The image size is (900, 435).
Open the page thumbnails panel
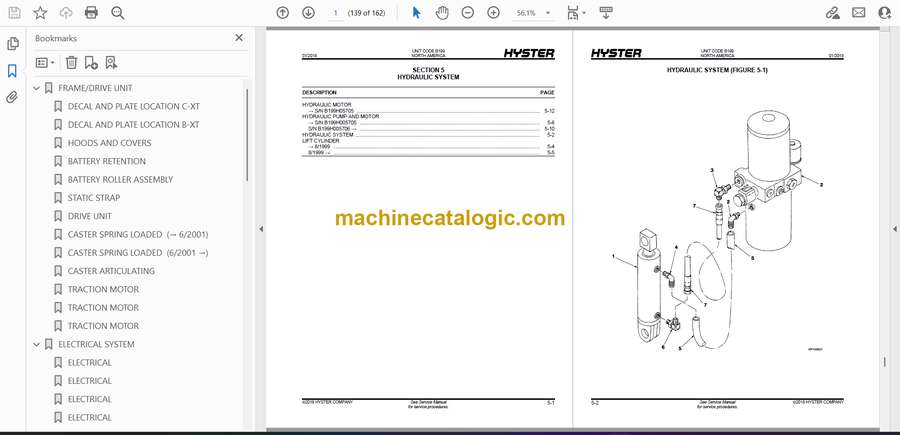pyautogui.click(x=13, y=44)
